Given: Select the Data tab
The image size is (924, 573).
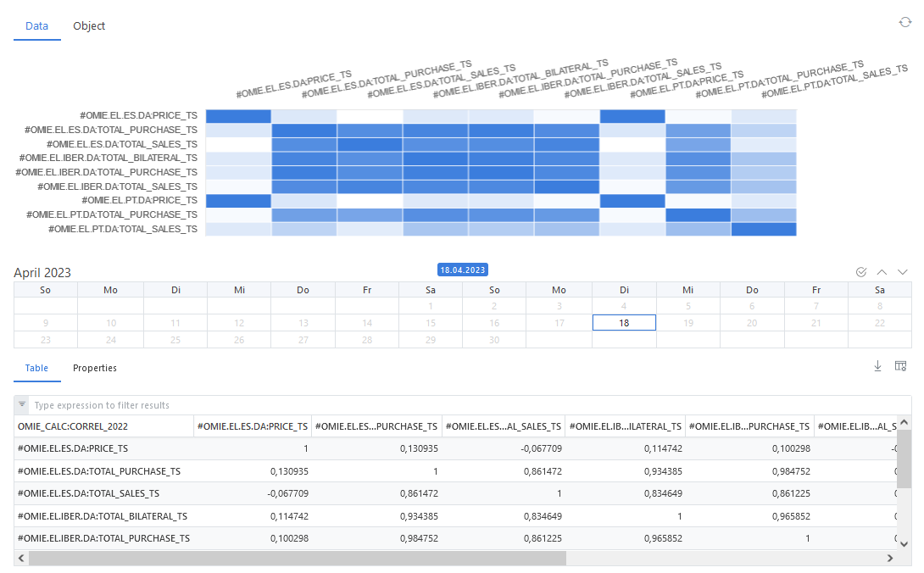Looking at the screenshot, I should click(x=36, y=26).
